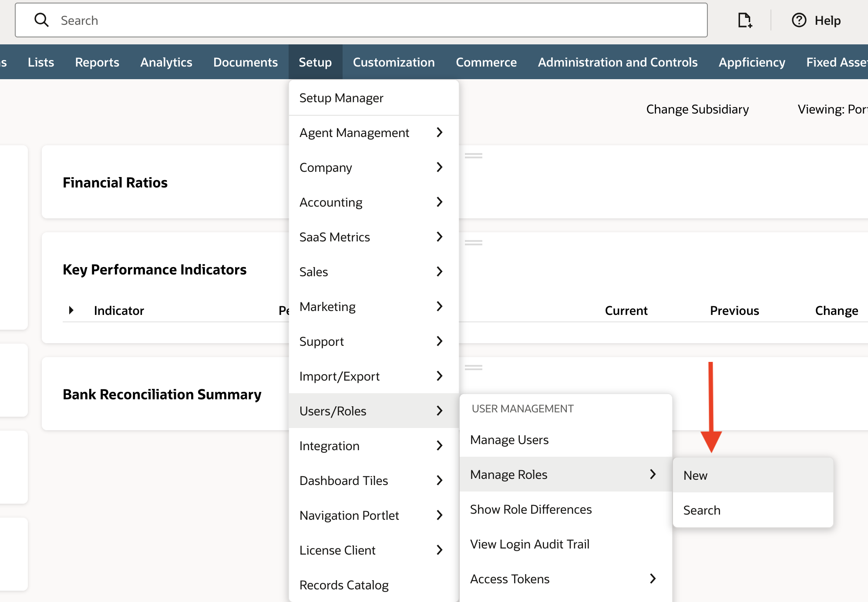Click the Bank Reconciliation Summary drag handle
The image size is (868, 602).
pyautogui.click(x=473, y=368)
